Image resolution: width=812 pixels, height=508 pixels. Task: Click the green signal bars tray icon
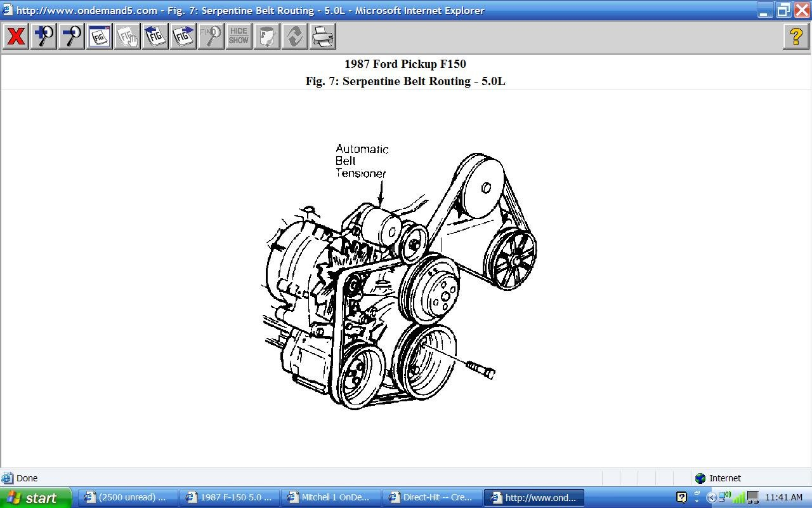738,498
